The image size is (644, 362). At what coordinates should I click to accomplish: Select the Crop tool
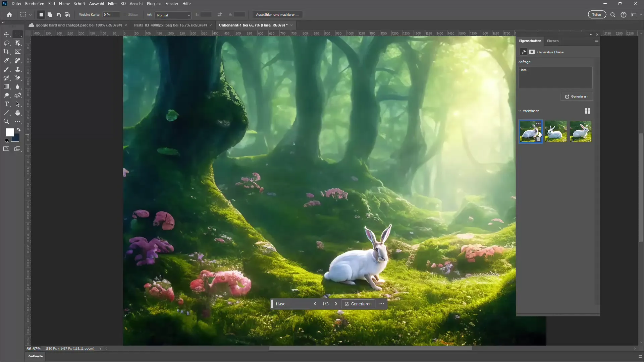pyautogui.click(x=6, y=52)
